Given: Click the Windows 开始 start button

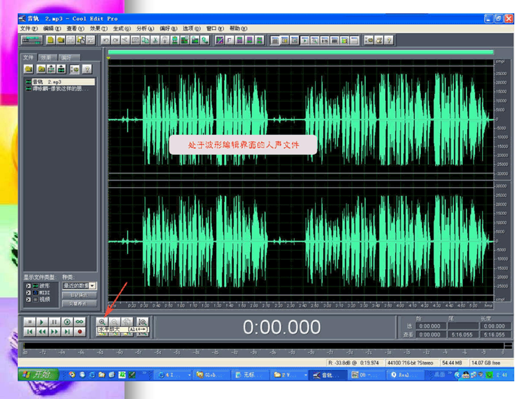Looking at the screenshot, I should 38,374.
